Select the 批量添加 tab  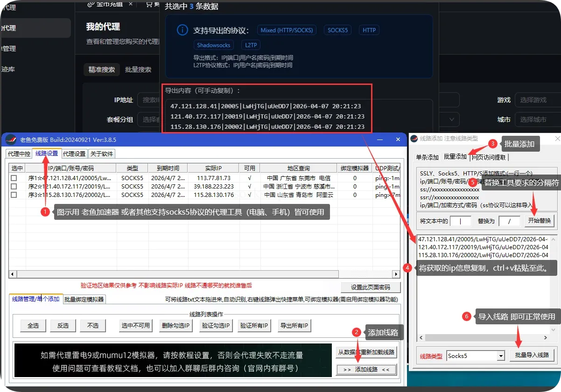455,156
